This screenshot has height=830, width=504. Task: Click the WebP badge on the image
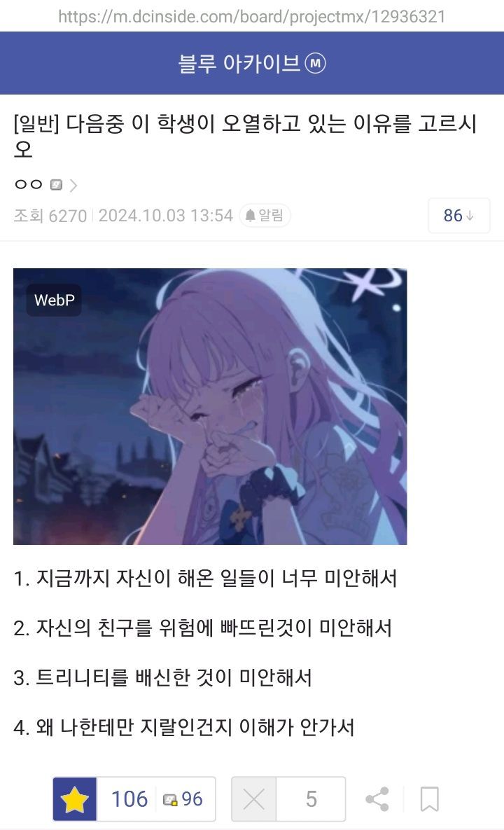click(x=54, y=300)
